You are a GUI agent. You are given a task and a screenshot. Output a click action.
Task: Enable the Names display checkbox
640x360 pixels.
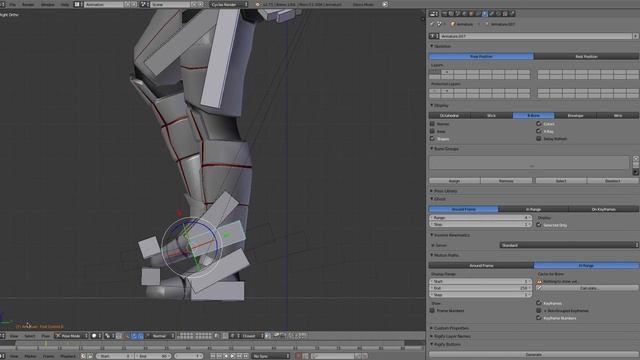pos(432,124)
